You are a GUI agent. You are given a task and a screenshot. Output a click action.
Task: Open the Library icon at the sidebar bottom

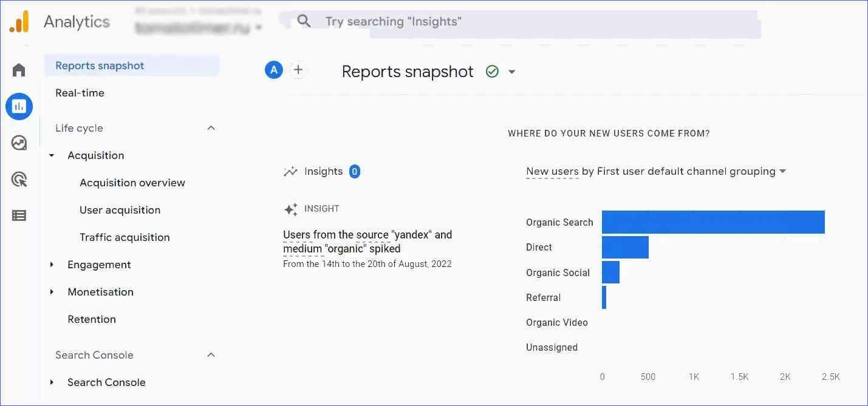(x=19, y=215)
